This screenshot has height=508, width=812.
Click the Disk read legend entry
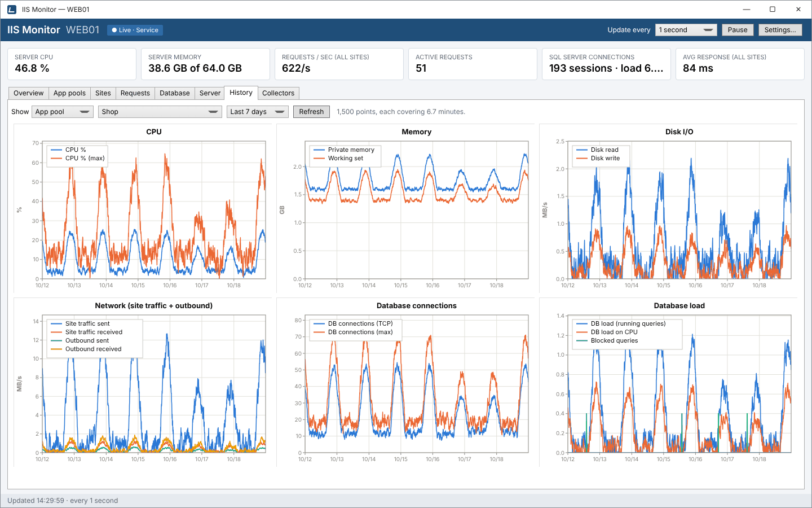click(597, 150)
